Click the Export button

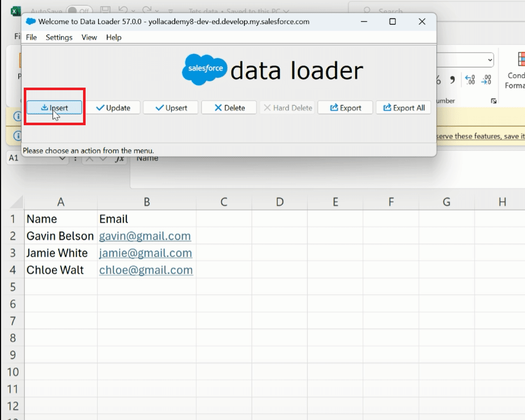pos(345,108)
